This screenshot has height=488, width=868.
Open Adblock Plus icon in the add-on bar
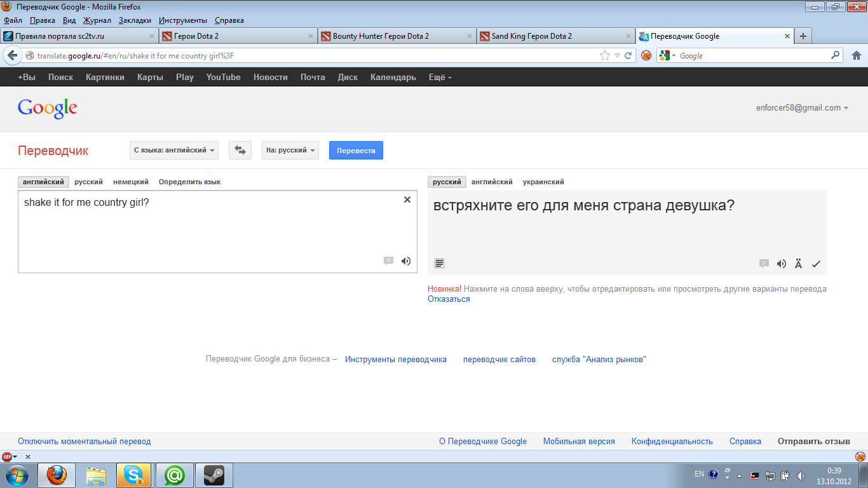(x=7, y=456)
